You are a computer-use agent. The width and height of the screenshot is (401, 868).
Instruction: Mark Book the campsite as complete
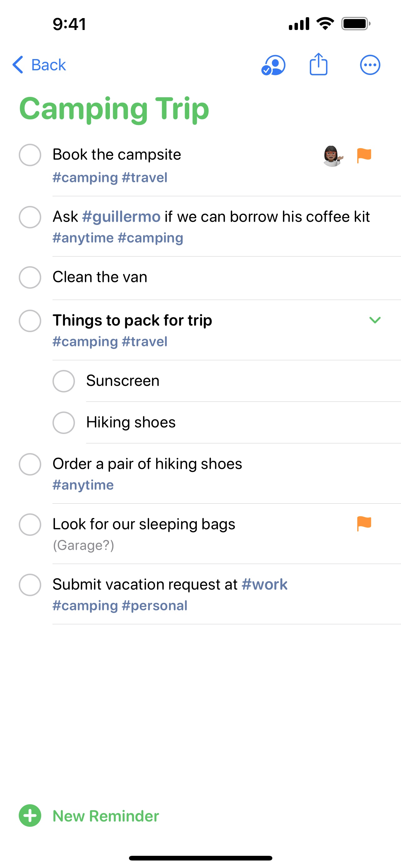coord(30,155)
